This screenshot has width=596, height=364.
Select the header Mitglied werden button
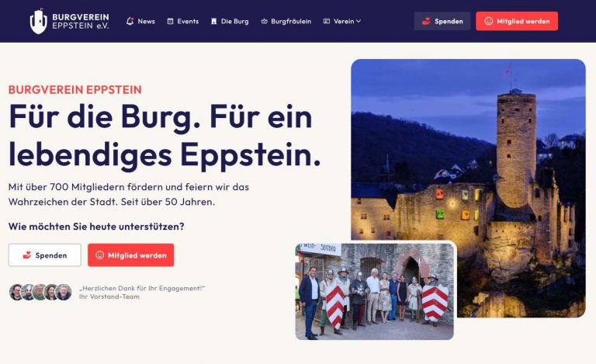pyautogui.click(x=517, y=21)
